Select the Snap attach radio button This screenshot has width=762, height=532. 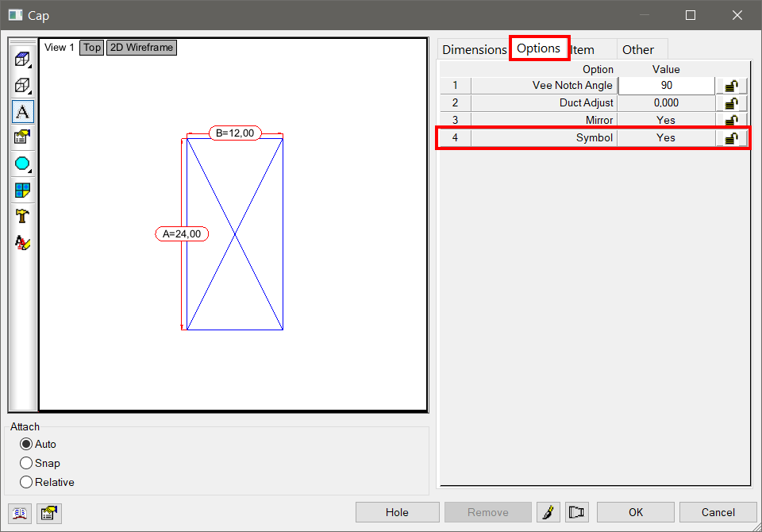pos(25,463)
